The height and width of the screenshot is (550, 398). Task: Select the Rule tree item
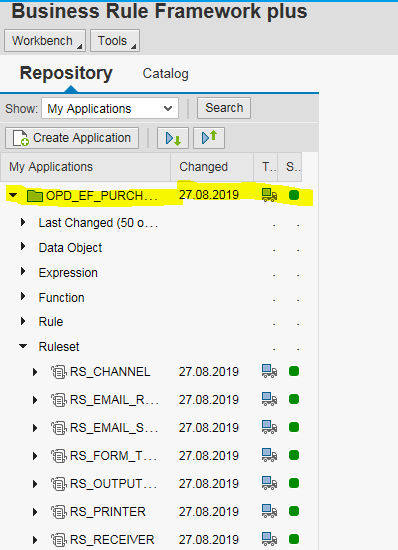[51, 322]
